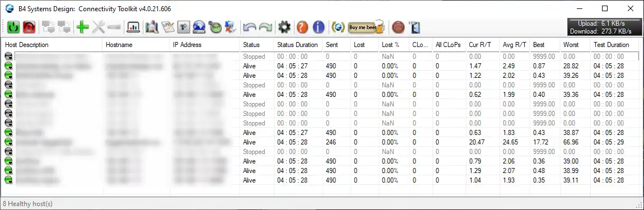The width and height of the screenshot is (644, 210).
Task: Select the Cur R/T value 1.47
Action: (475, 66)
